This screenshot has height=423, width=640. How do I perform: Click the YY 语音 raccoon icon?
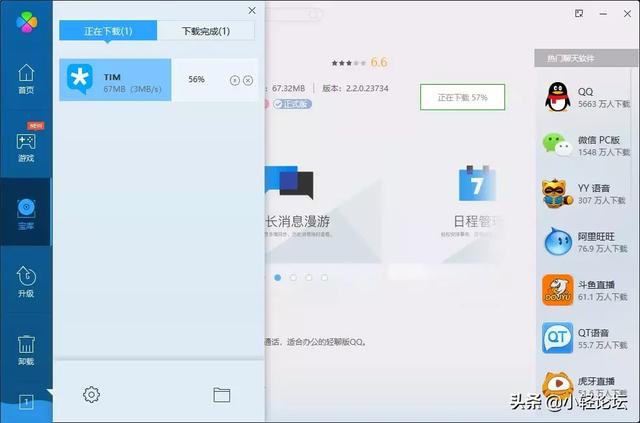pos(557,193)
